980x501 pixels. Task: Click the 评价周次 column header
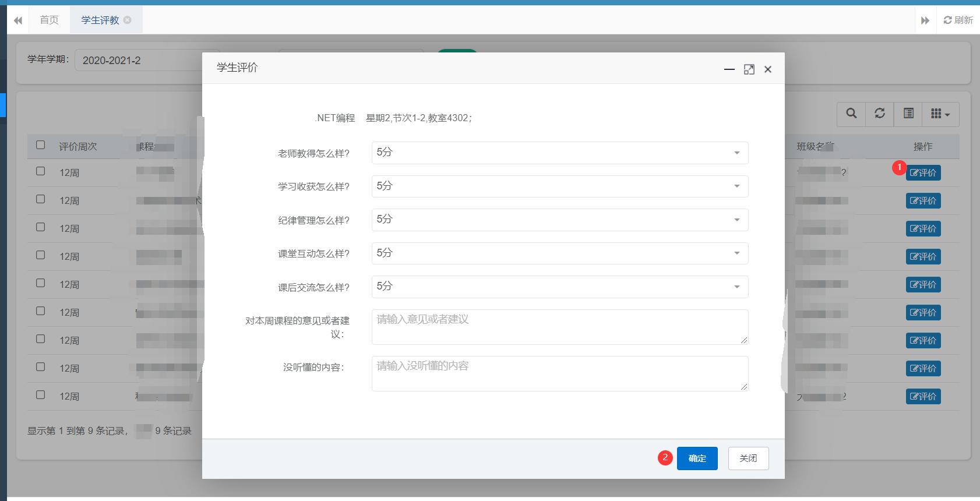click(78, 147)
